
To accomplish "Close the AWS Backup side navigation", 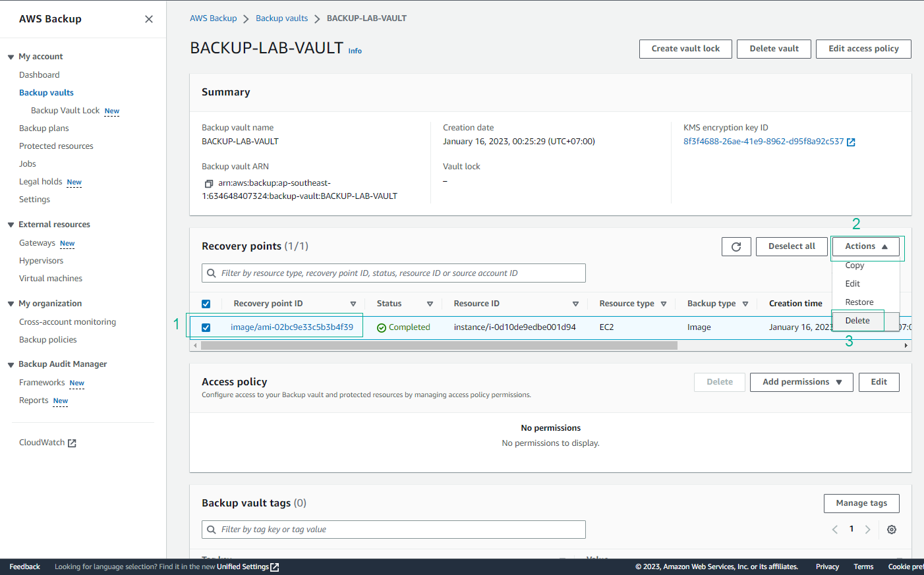I will pyautogui.click(x=149, y=19).
